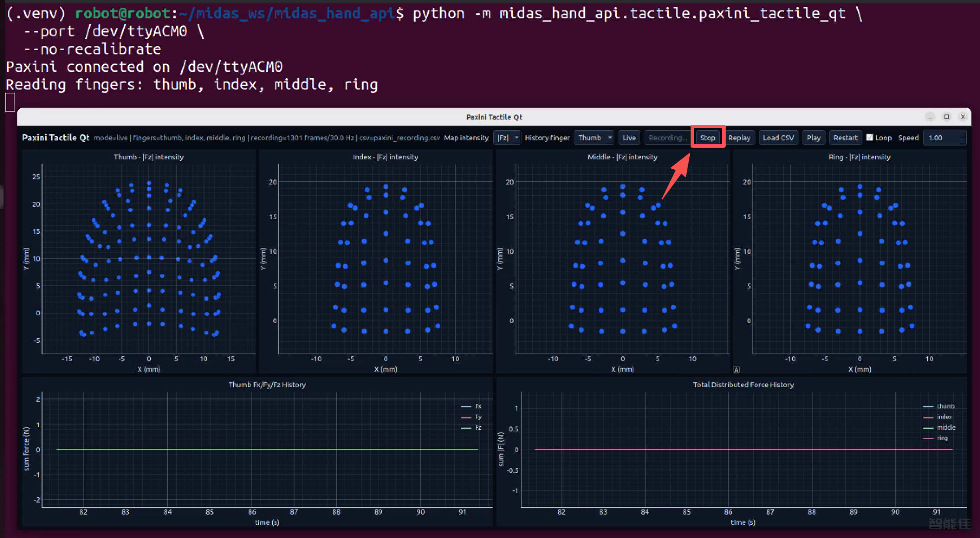Close the Paxini Tactile Qt window
980x538 pixels.
coord(963,117)
